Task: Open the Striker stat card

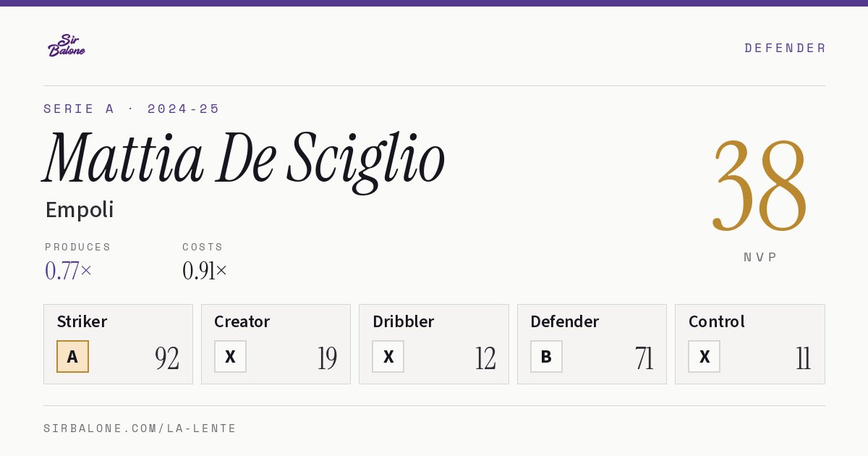Action: pyautogui.click(x=118, y=344)
